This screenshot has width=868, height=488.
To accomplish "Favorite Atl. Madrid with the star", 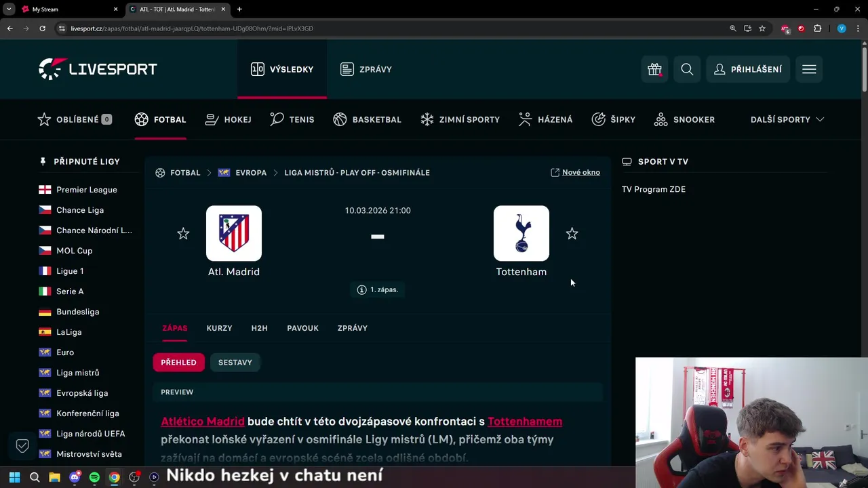I will click(183, 234).
